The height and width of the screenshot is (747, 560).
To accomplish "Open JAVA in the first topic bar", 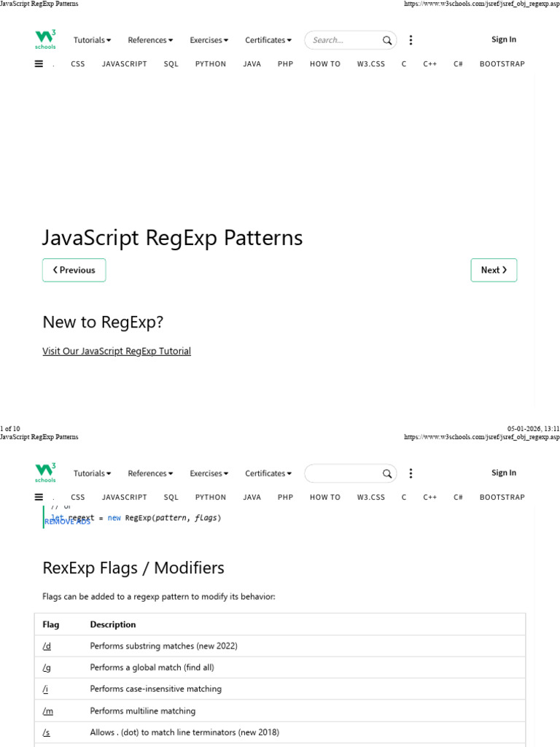I will (252, 64).
